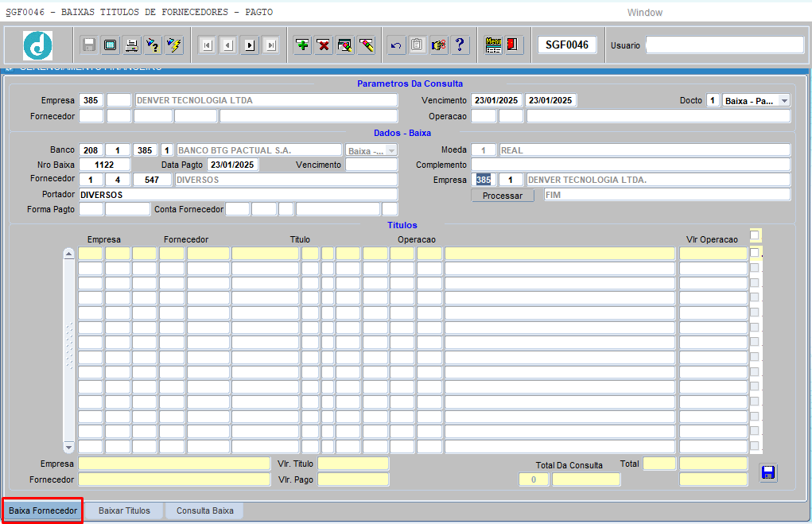Click the Titulos scrollbar up arrow
Viewport: 812px width, 524px height.
pyautogui.click(x=68, y=254)
